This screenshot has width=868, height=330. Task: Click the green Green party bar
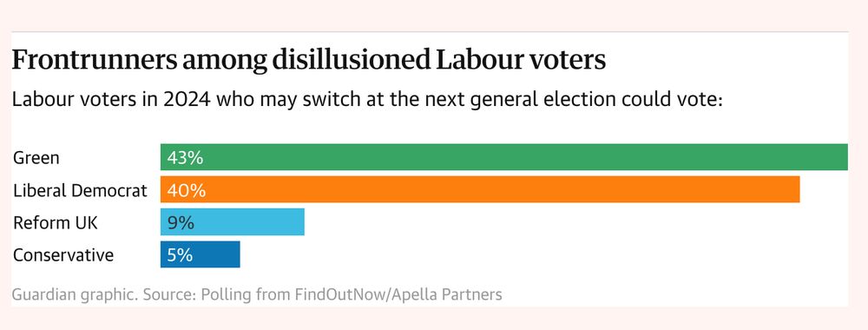click(x=504, y=157)
